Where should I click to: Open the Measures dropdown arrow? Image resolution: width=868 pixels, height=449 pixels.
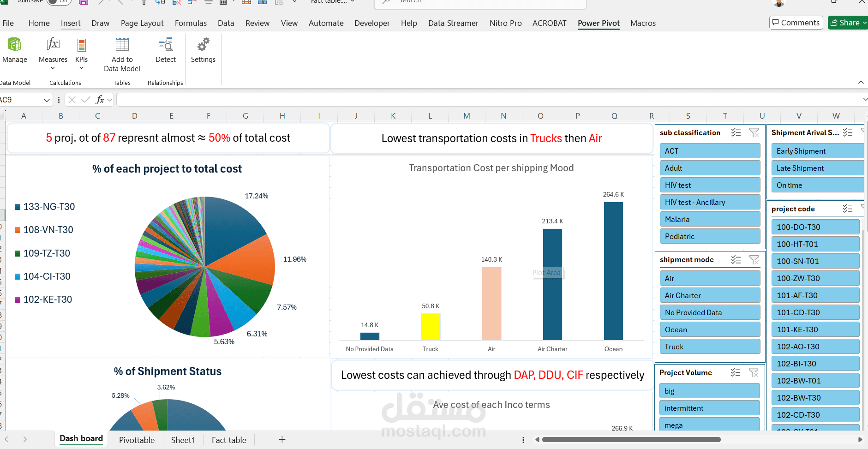[x=53, y=68]
